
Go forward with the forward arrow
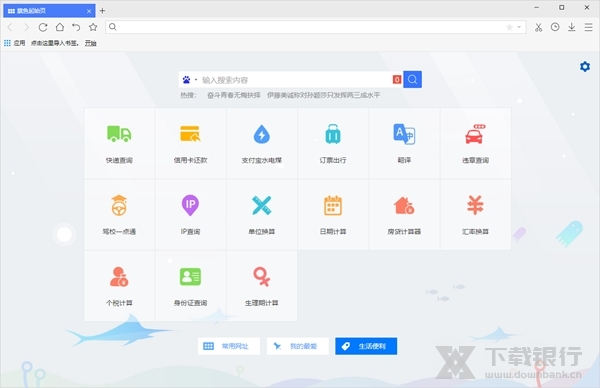click(26, 27)
